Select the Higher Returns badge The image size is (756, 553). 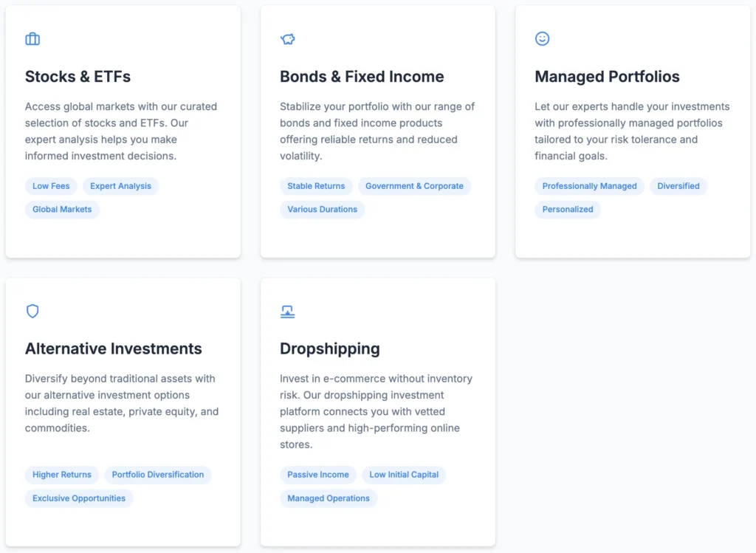(x=62, y=475)
